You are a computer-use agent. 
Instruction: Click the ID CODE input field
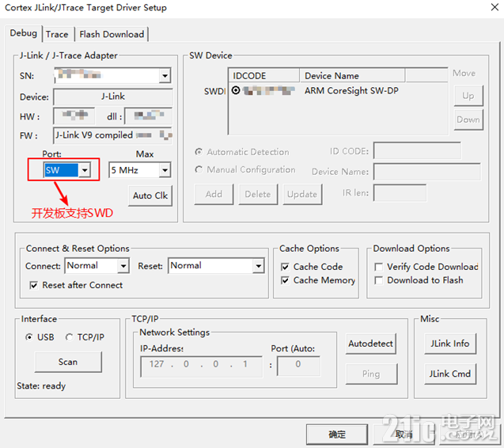(417, 150)
